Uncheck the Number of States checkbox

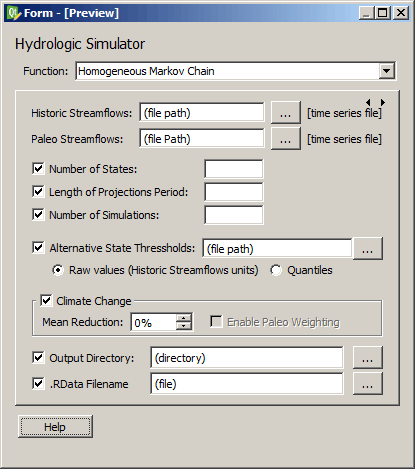pyautogui.click(x=38, y=169)
